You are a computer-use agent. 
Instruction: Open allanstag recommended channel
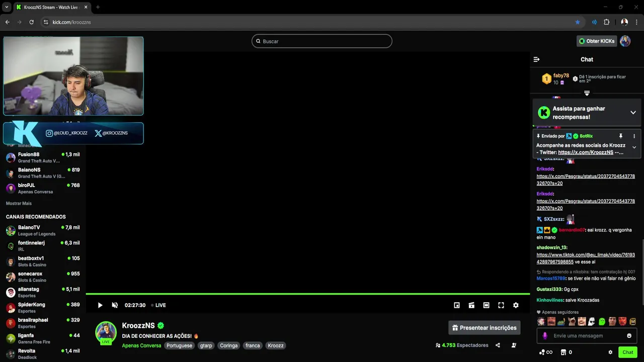coord(43,293)
